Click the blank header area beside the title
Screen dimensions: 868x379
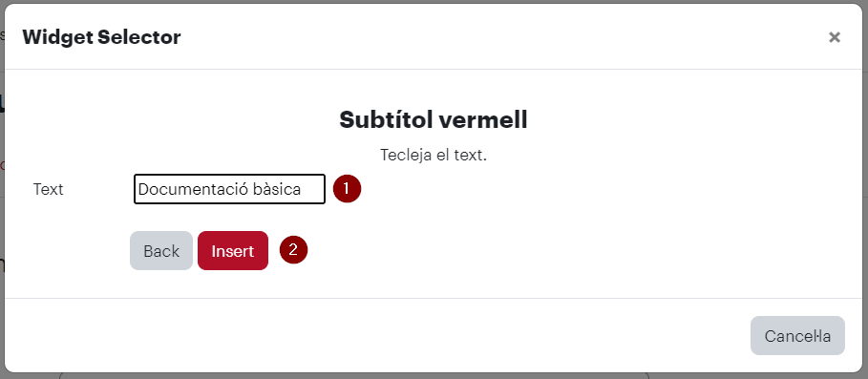[498, 37]
